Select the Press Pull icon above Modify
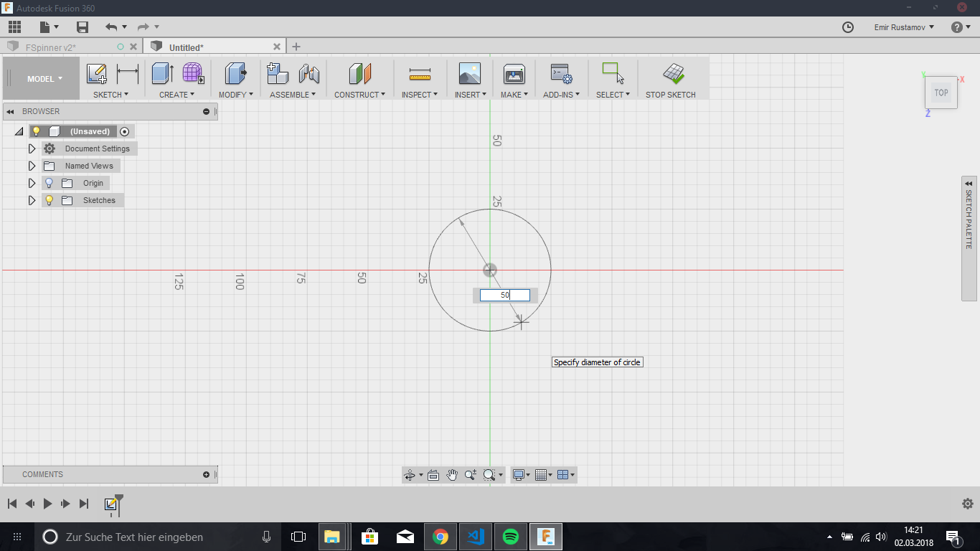 [235, 74]
